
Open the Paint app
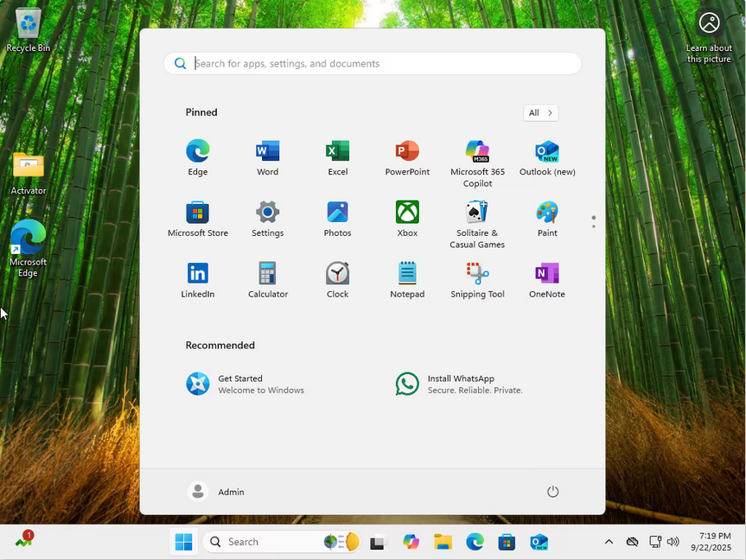[x=547, y=219]
